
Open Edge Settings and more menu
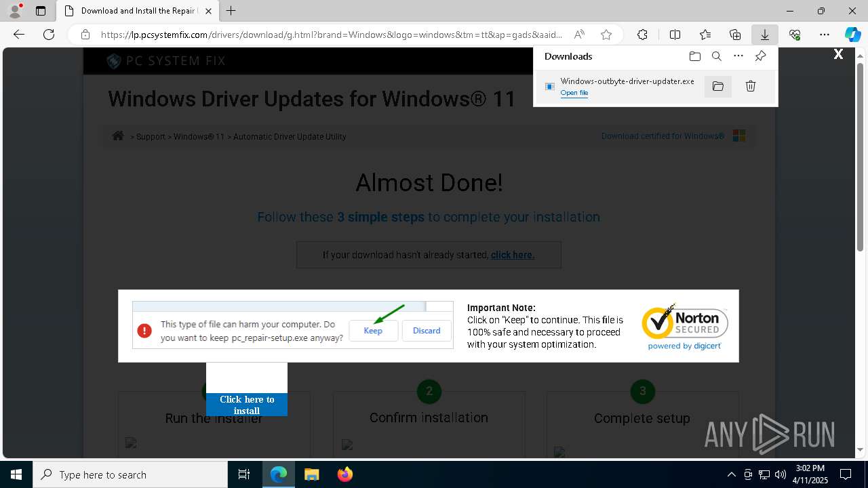[825, 35]
